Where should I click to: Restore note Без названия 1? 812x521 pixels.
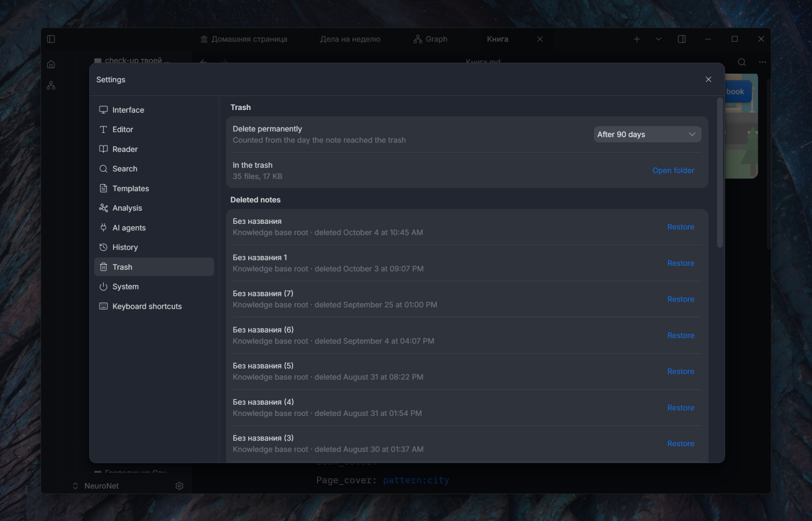pyautogui.click(x=681, y=263)
